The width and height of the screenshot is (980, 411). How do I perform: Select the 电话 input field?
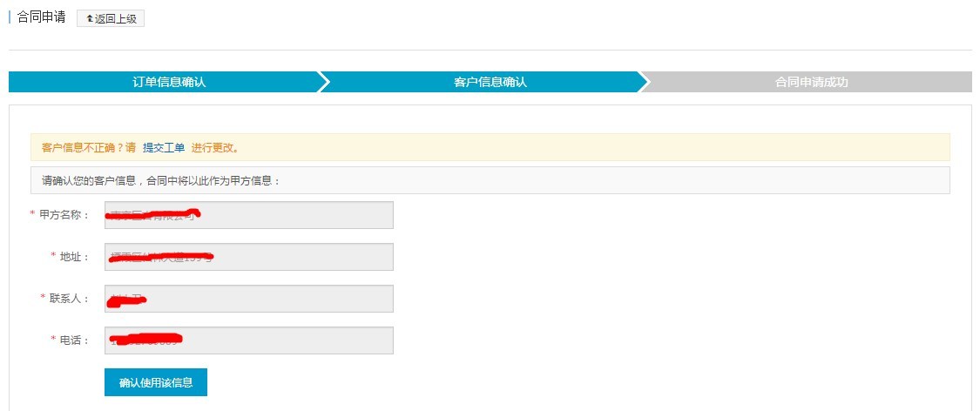point(248,340)
